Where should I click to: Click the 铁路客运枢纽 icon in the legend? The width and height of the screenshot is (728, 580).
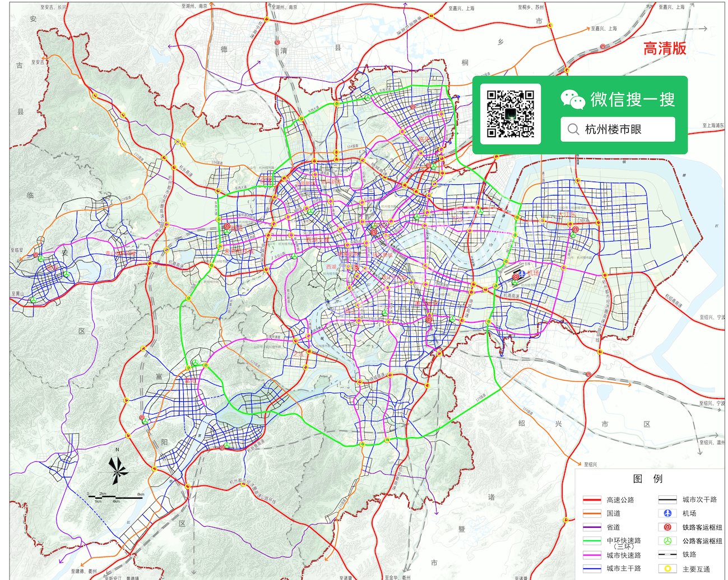(667, 527)
